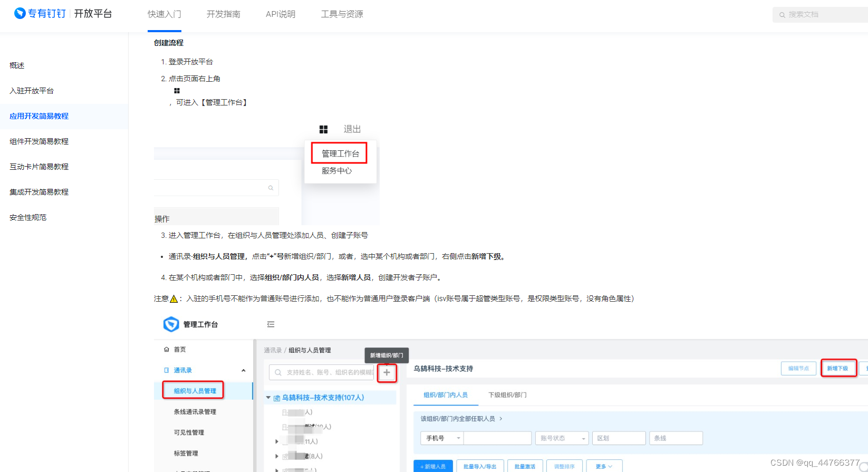Open the API说明 tab

coord(281,14)
